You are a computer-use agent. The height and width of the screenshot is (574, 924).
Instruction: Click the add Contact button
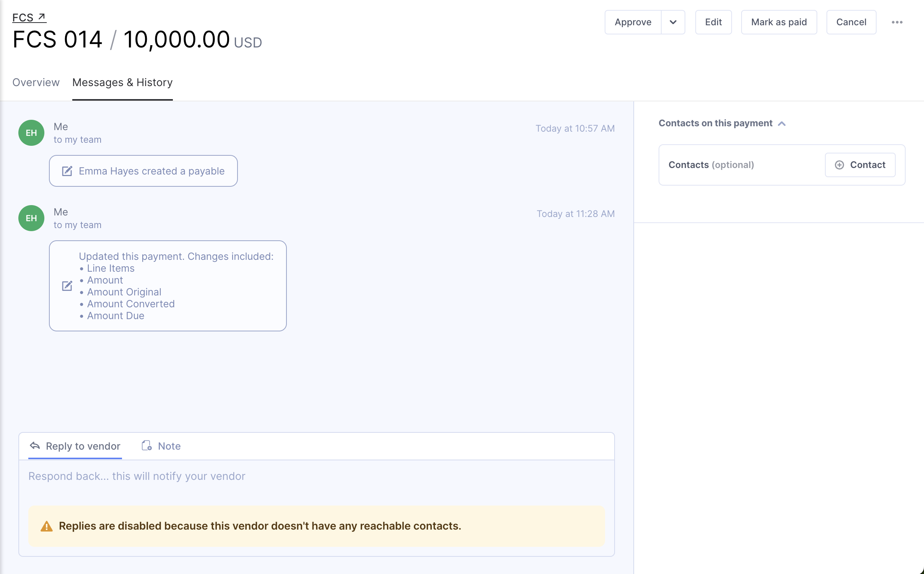click(x=860, y=165)
